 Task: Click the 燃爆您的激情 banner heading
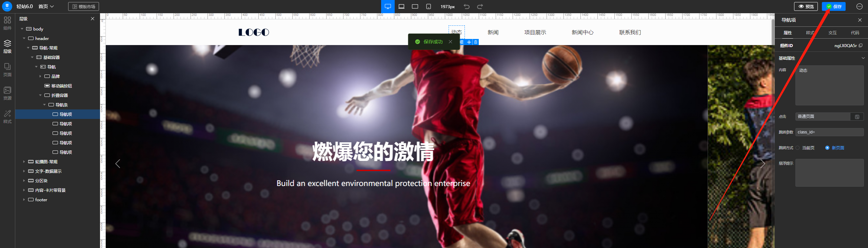(373, 151)
